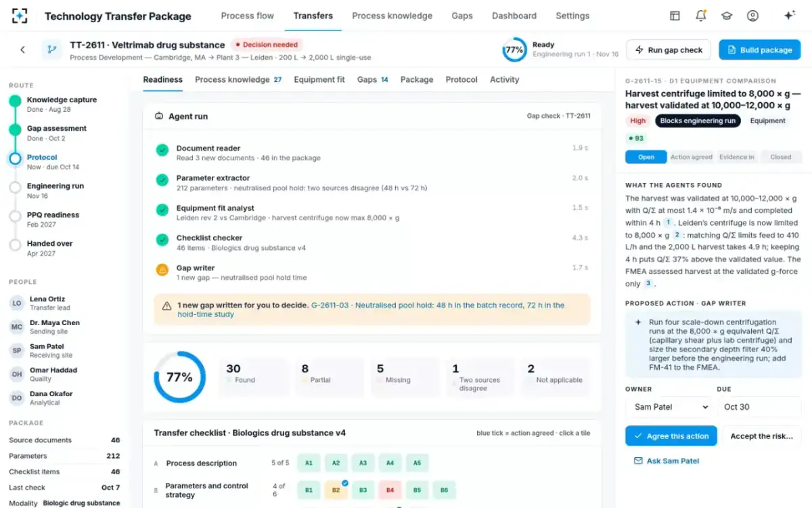The image size is (812, 508).
Task: Select the Engineering run route step
Action: (x=55, y=190)
